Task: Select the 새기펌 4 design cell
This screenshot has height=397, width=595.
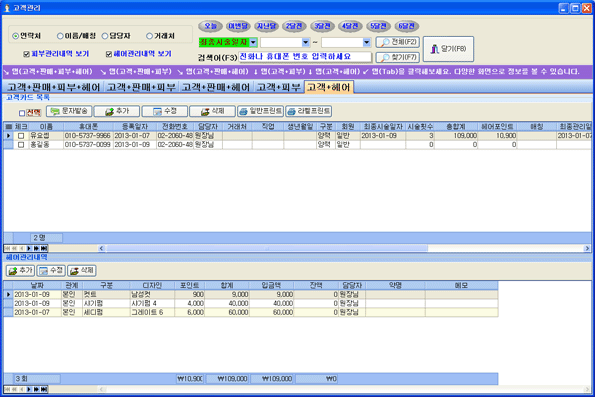Action: (152, 303)
